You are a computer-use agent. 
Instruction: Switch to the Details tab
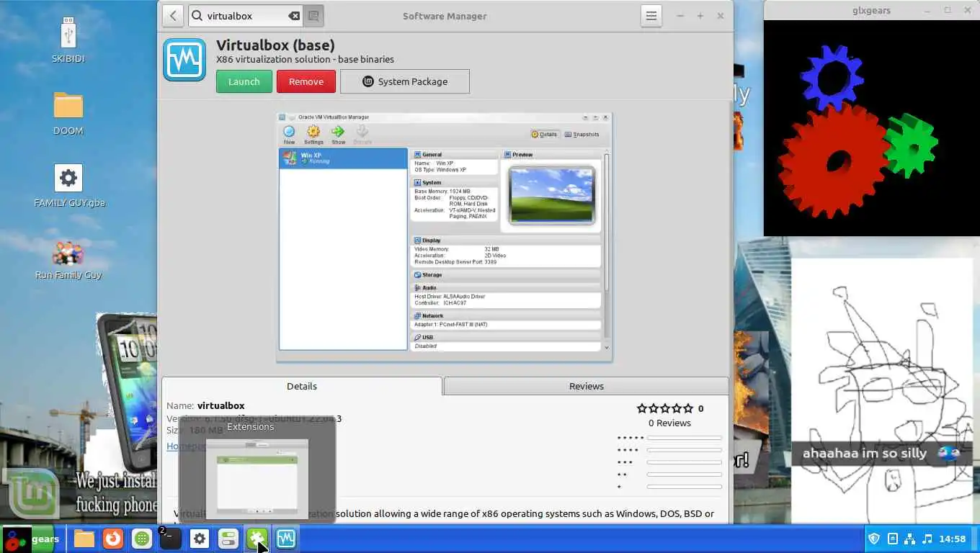(x=302, y=386)
